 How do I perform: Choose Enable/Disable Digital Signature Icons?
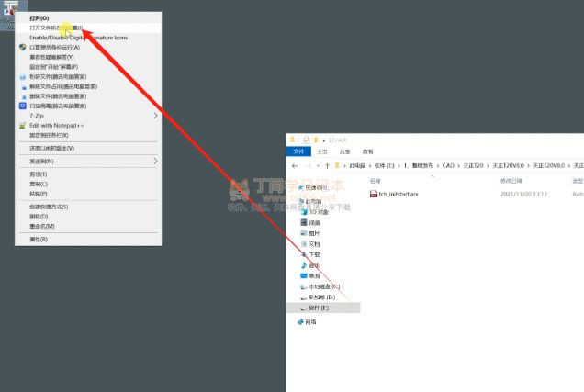pyautogui.click(x=88, y=38)
